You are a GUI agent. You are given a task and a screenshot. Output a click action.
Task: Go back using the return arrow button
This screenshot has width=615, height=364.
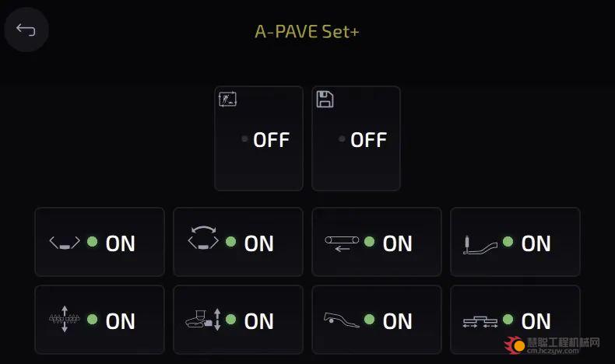point(26,30)
